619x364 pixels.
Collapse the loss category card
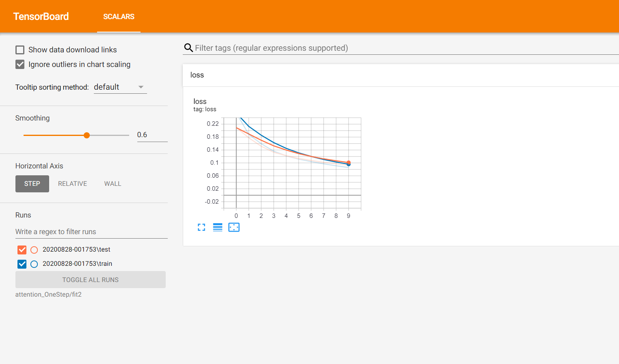197,75
